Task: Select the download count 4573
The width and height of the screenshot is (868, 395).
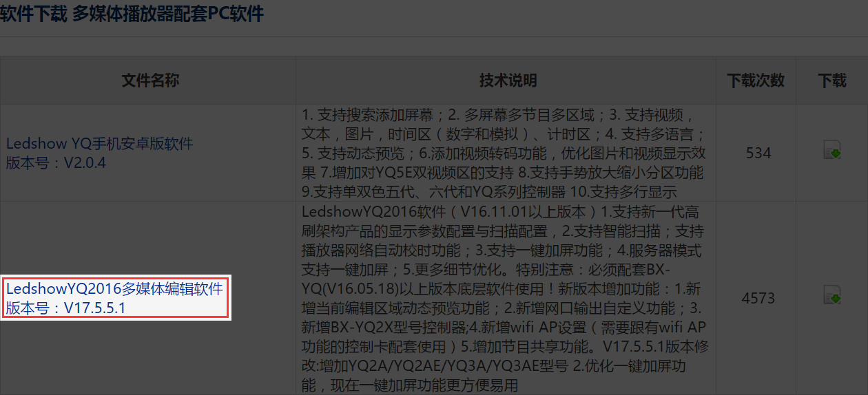Action: click(758, 298)
